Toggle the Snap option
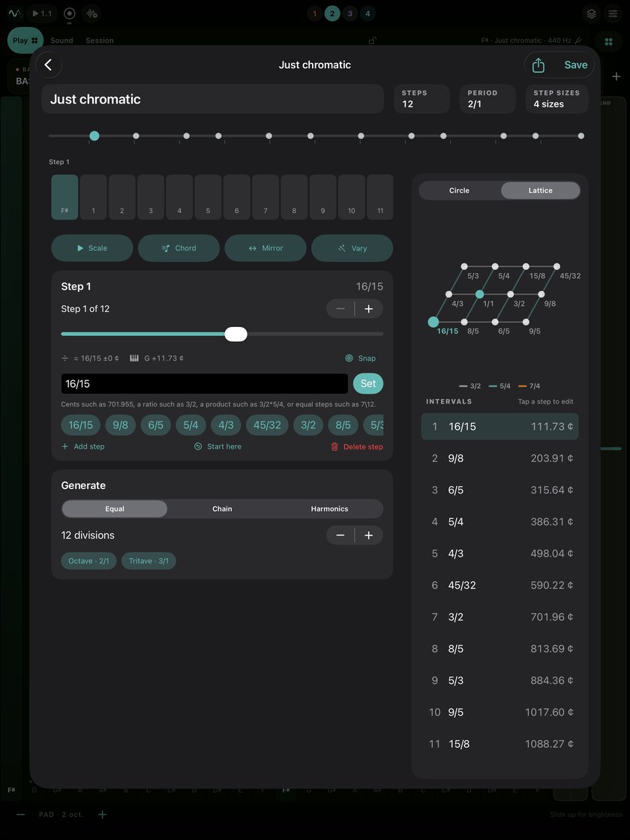The height and width of the screenshot is (840, 630). 361,358
